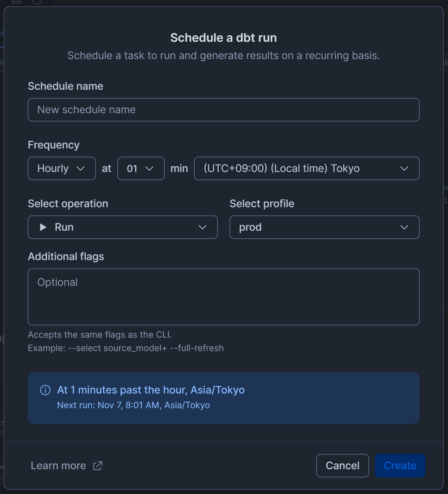This screenshot has height=494, width=448.
Task: Click the chevron arrow in the Tokyo timezone box
Action: click(404, 168)
